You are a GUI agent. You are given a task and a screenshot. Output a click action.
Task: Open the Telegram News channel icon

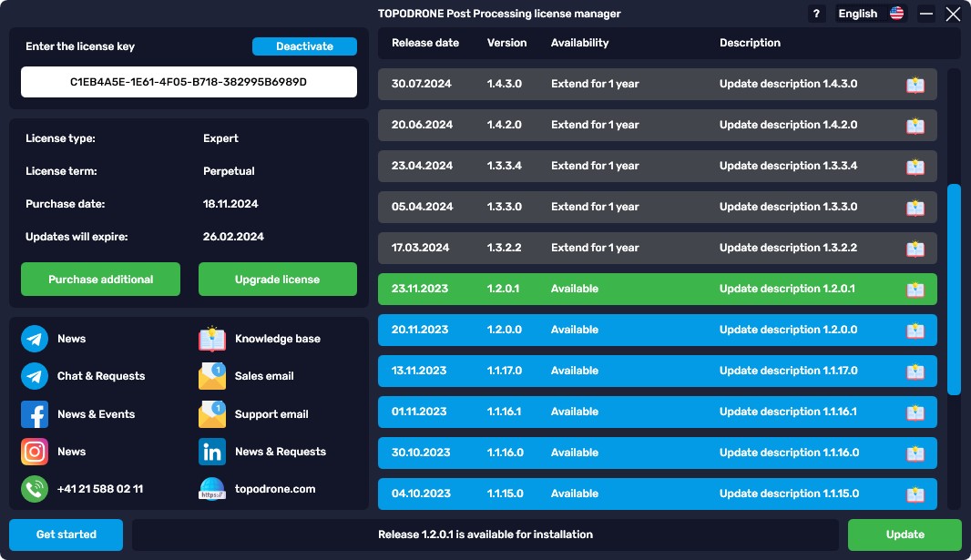[x=35, y=339]
